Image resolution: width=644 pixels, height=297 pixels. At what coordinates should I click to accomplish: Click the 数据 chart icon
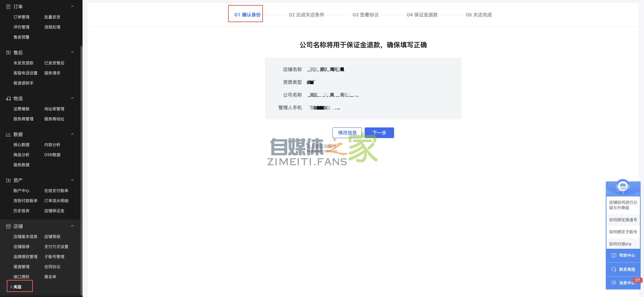[x=8, y=134]
